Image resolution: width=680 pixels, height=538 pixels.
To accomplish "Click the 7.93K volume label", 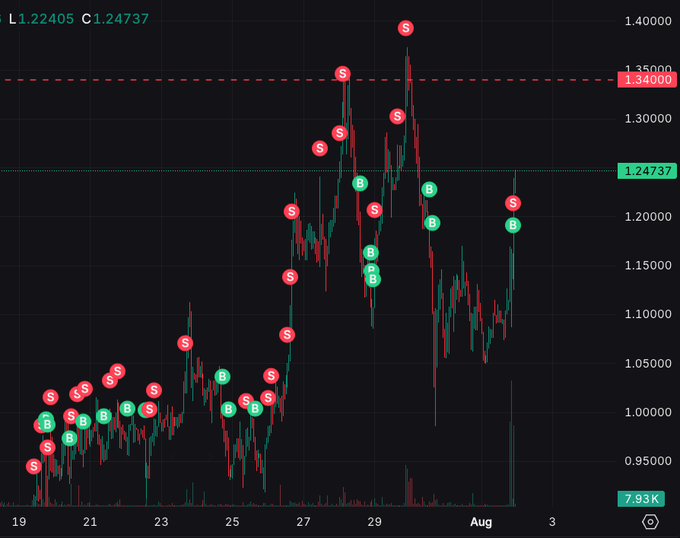I will 641,499.
